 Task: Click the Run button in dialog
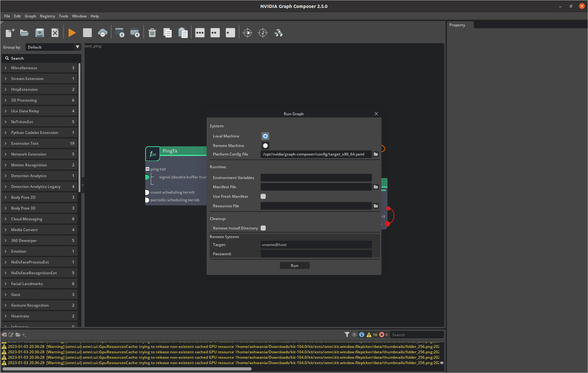(x=295, y=266)
